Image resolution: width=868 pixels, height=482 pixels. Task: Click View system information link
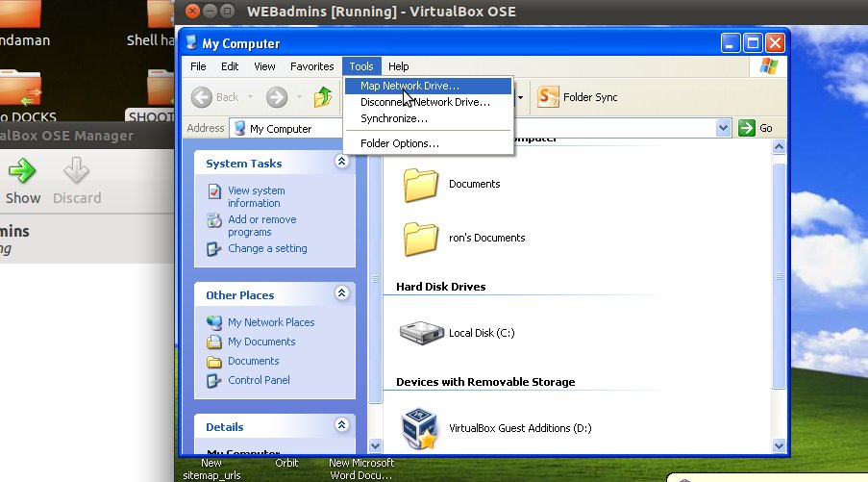click(257, 196)
